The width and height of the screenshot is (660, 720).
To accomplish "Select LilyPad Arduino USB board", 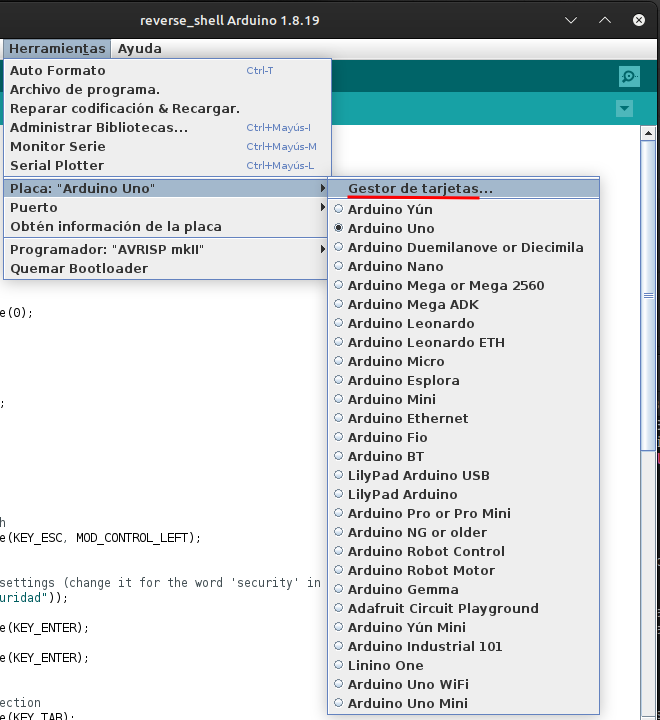I will [x=418, y=475].
